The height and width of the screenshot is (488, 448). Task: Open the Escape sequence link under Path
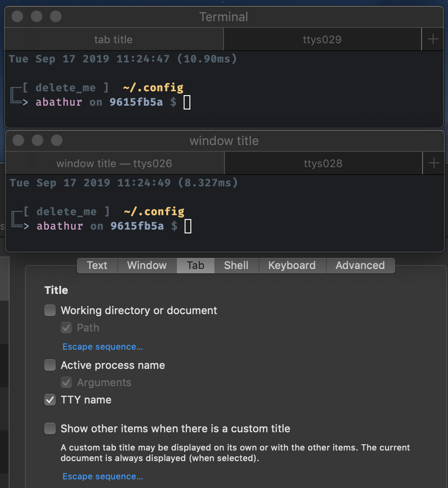(x=102, y=346)
